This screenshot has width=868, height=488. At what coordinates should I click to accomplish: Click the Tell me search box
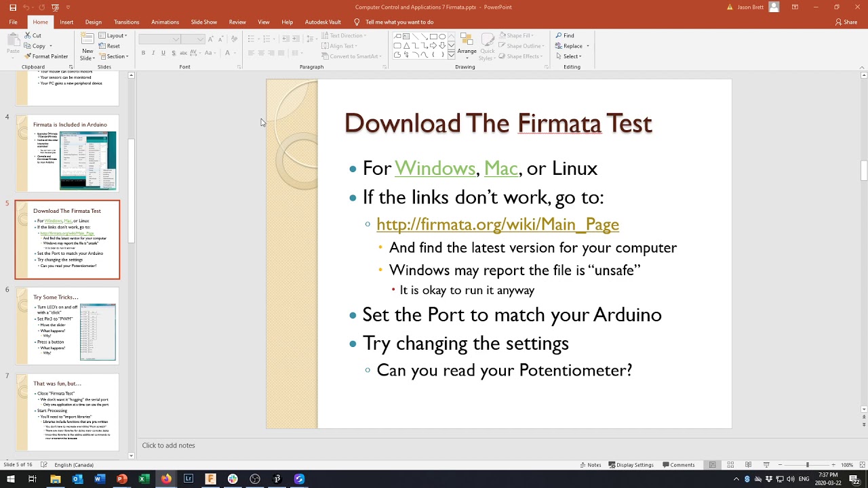point(399,22)
